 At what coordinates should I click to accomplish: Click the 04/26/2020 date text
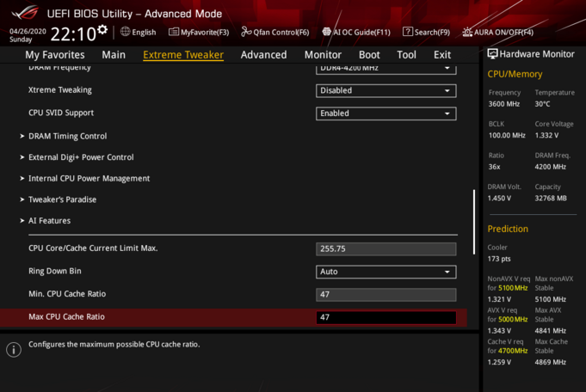[28, 31]
